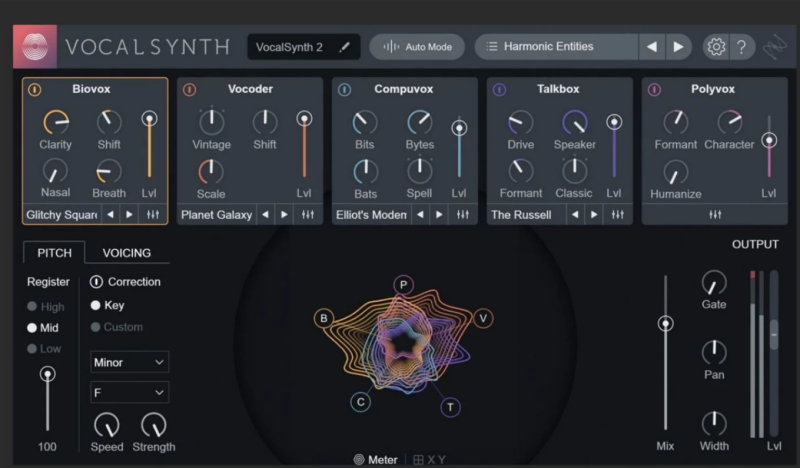The image size is (800, 468).
Task: Click the Vocoder Vintage knob
Action: [211, 122]
